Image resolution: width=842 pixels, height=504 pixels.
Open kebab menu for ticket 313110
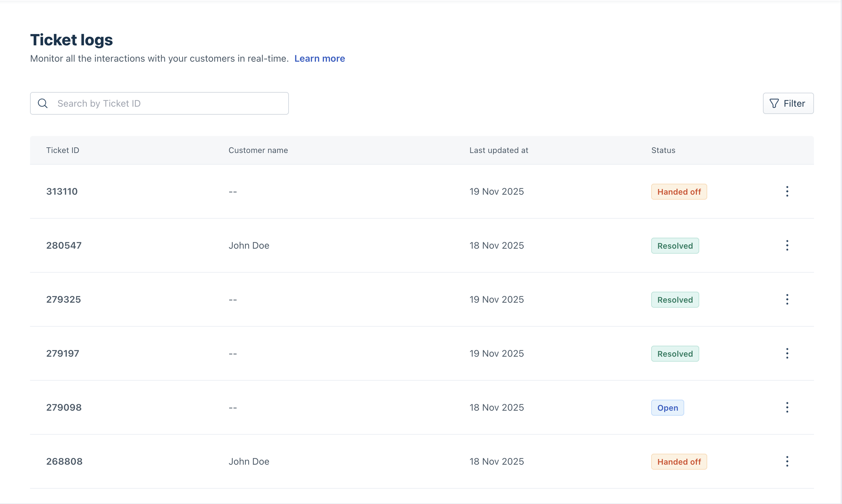click(x=787, y=192)
